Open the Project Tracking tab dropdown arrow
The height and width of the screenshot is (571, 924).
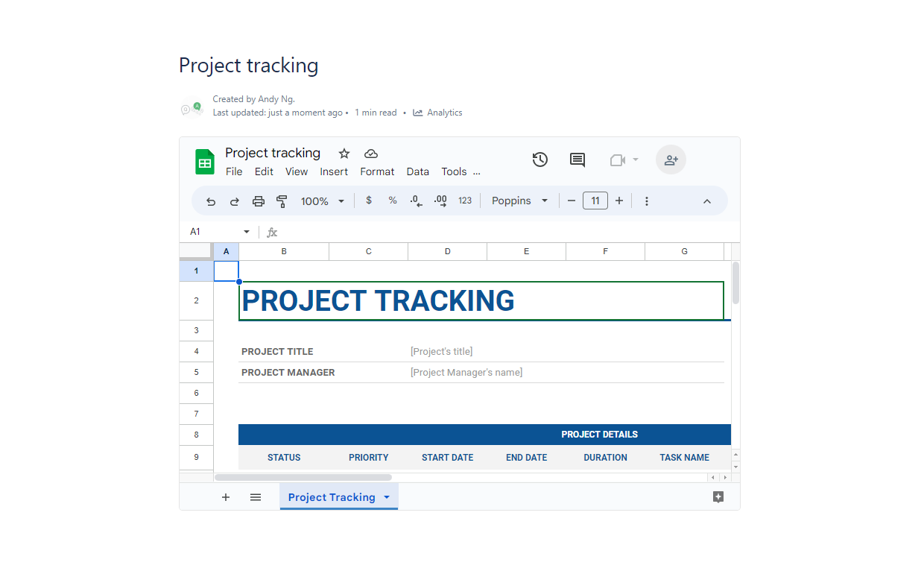coord(386,497)
